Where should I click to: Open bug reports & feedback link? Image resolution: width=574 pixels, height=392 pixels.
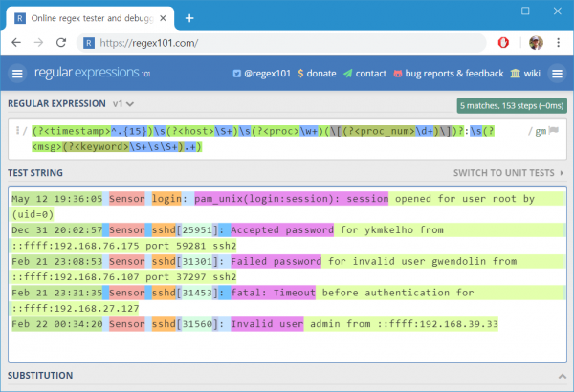pyautogui.click(x=449, y=74)
